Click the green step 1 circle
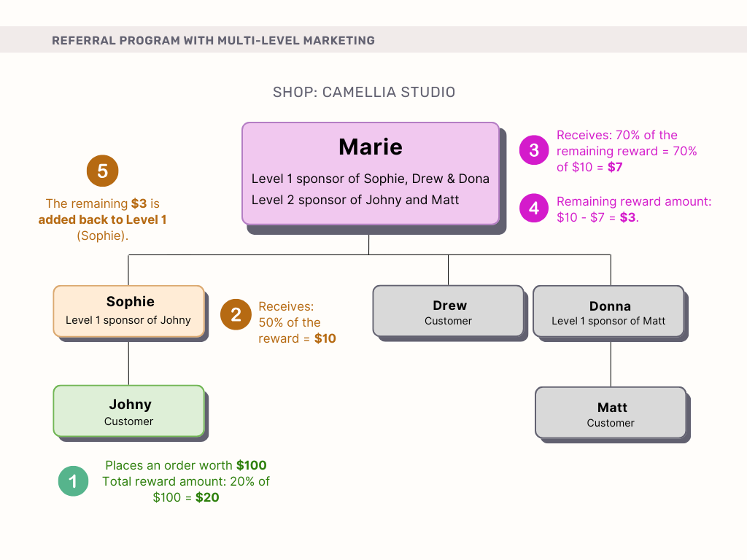The image size is (747, 560). 74,481
